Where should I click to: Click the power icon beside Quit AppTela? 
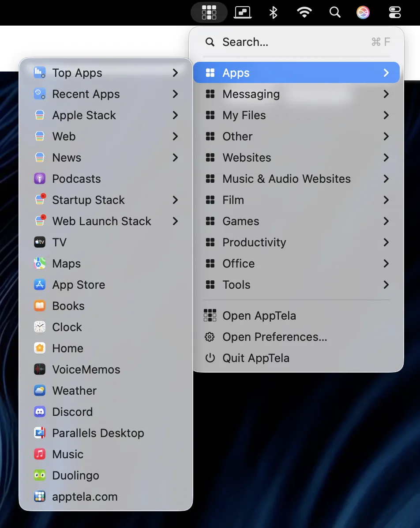(x=210, y=358)
